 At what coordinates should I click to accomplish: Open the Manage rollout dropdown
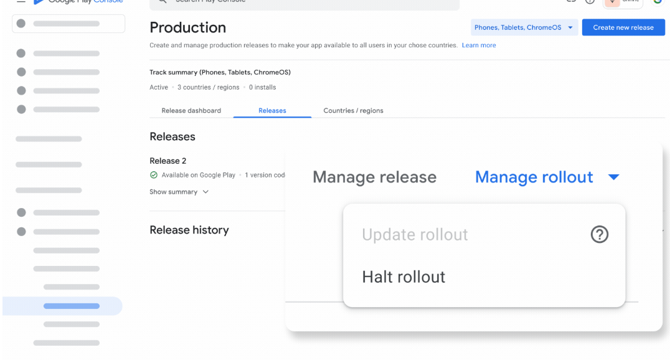547,177
